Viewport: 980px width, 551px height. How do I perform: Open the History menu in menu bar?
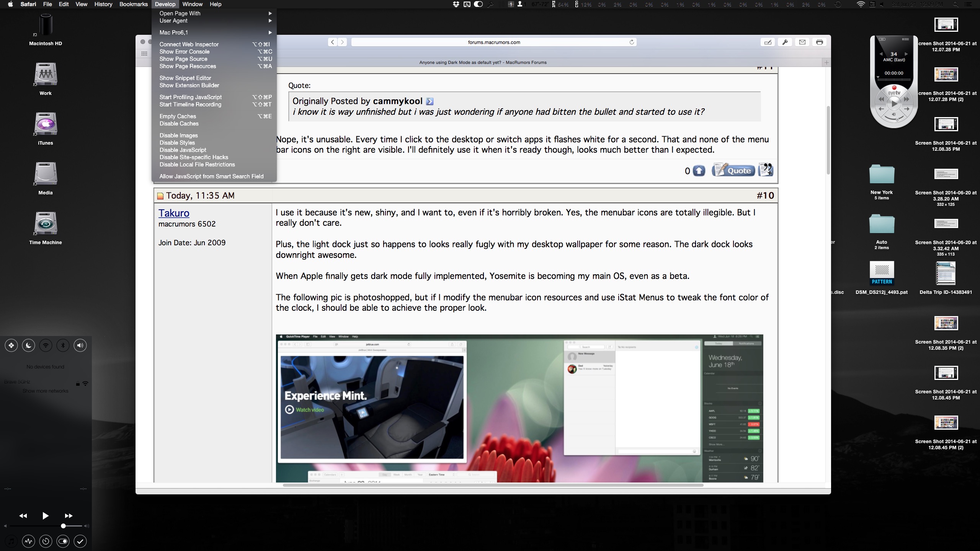(103, 4)
